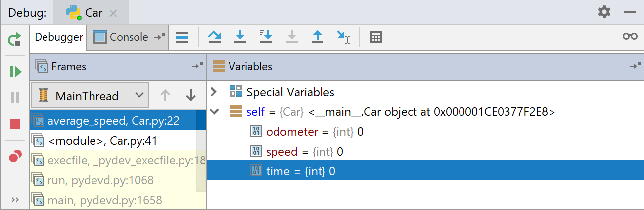Screen dimensions: 644x210
Task: Open View Breakpoints dialog
Action: pos(15,157)
